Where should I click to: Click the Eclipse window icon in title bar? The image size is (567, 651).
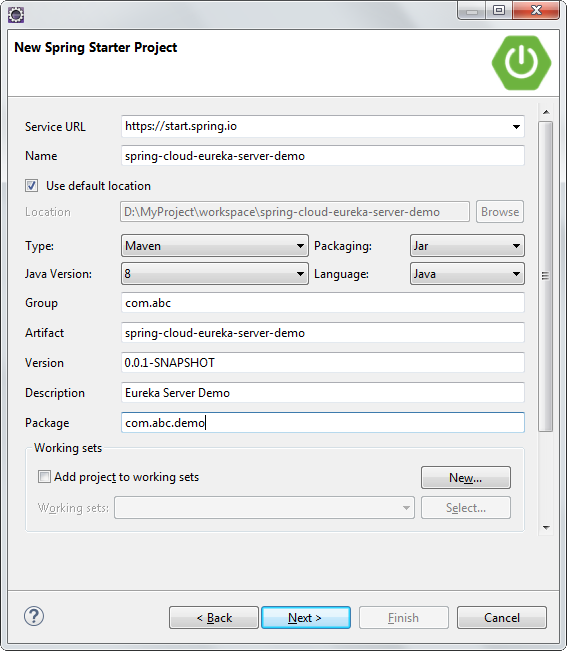16,15
